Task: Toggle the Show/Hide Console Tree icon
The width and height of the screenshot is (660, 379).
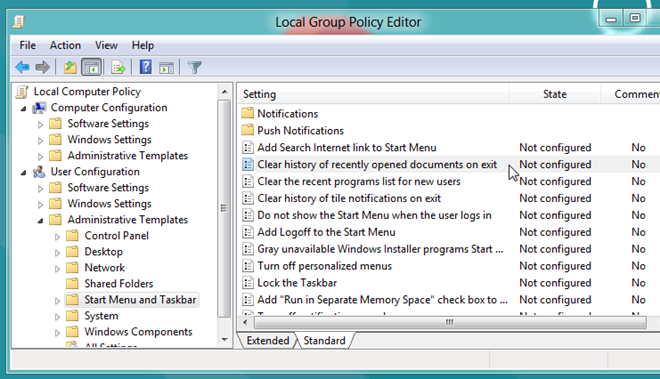Action: [x=91, y=67]
